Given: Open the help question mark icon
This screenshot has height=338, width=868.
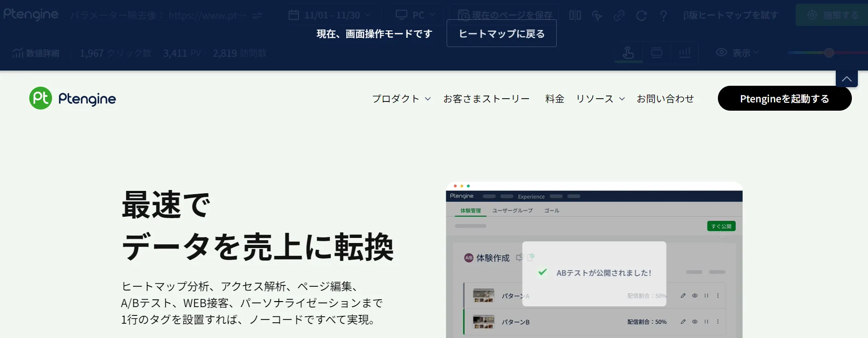Looking at the screenshot, I should [663, 16].
